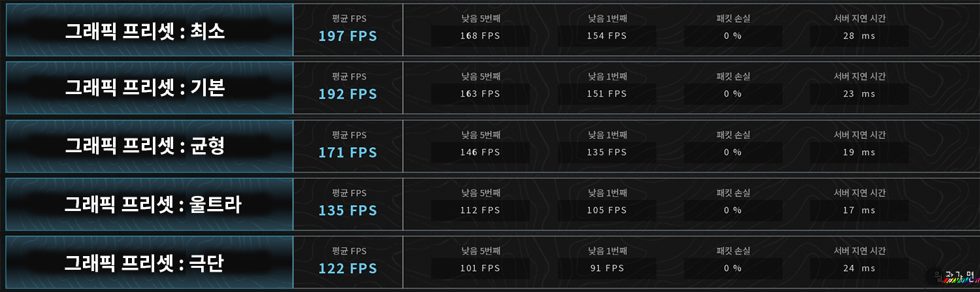Choose the 그래픽 프리셋 : 균형 preset panel
The height and width of the screenshot is (292, 980).
coord(149,146)
